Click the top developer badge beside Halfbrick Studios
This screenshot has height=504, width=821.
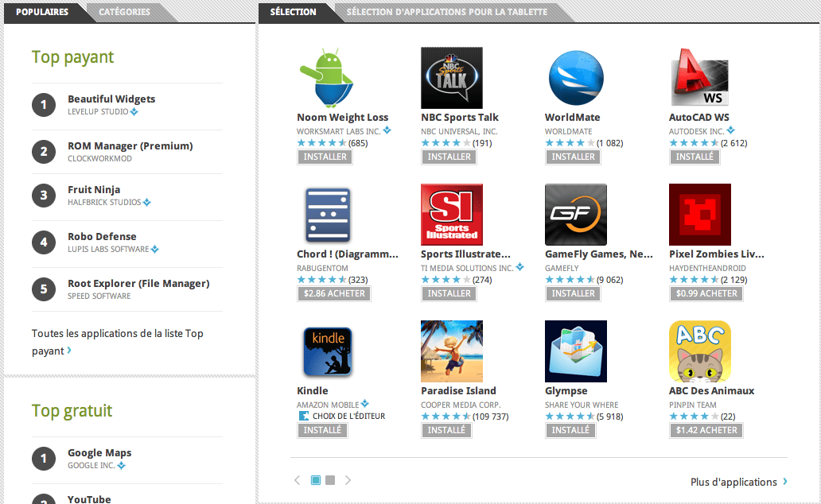click(x=147, y=202)
